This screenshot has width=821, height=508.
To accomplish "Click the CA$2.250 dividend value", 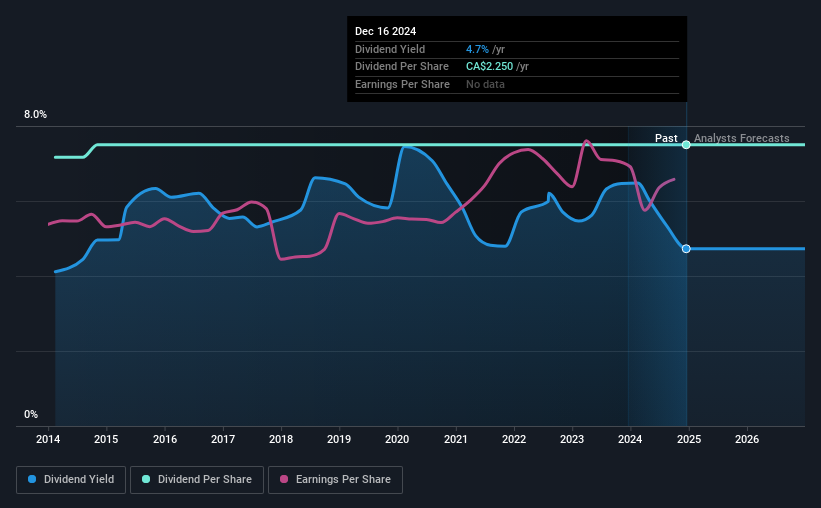I will (x=490, y=67).
